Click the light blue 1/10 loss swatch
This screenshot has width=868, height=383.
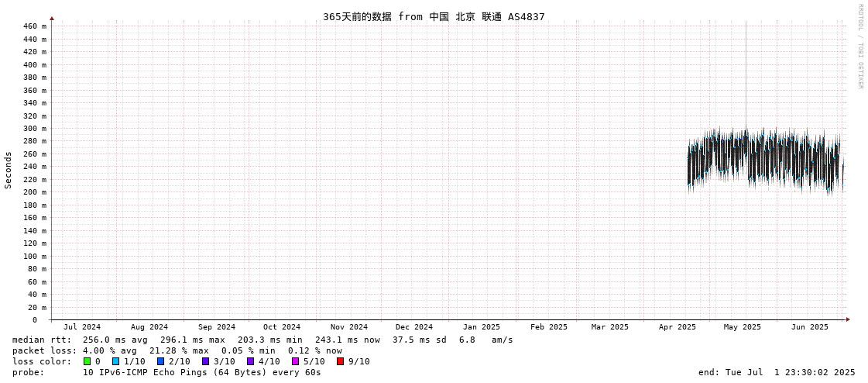(x=115, y=361)
